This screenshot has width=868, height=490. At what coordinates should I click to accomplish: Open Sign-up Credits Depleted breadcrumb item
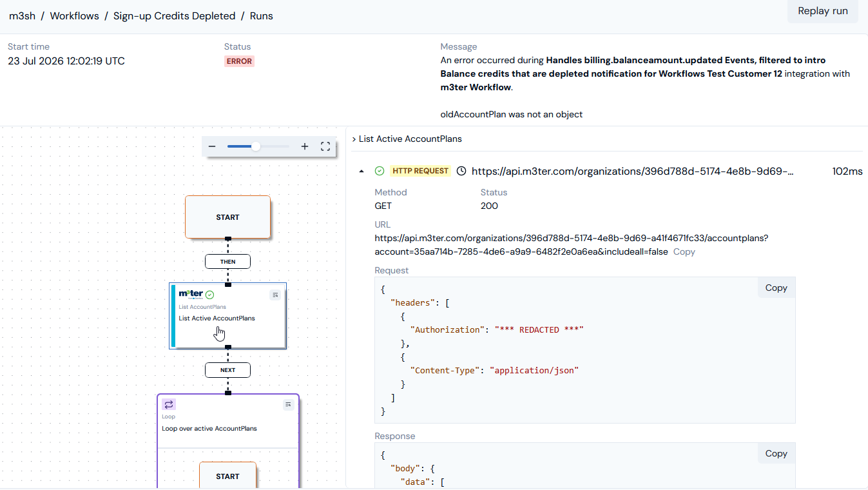[175, 16]
